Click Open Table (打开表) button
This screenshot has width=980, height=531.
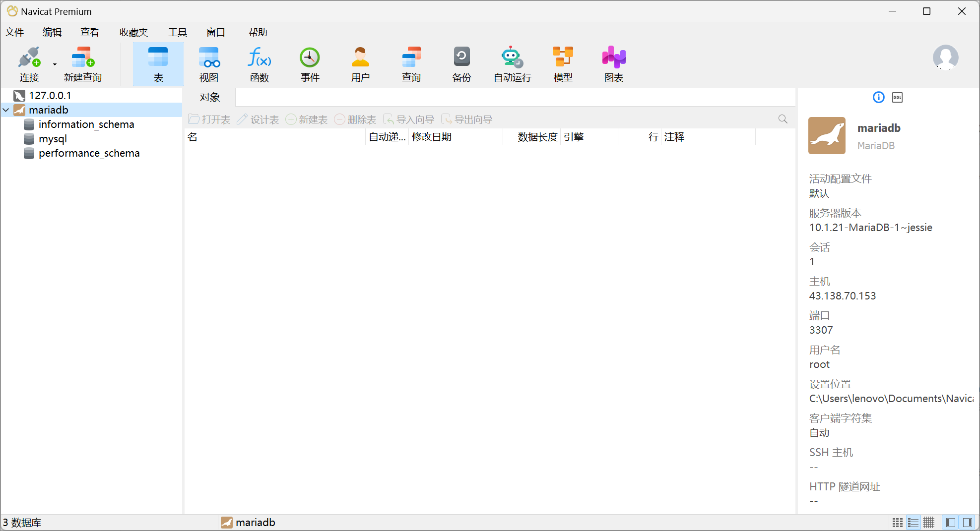(209, 119)
